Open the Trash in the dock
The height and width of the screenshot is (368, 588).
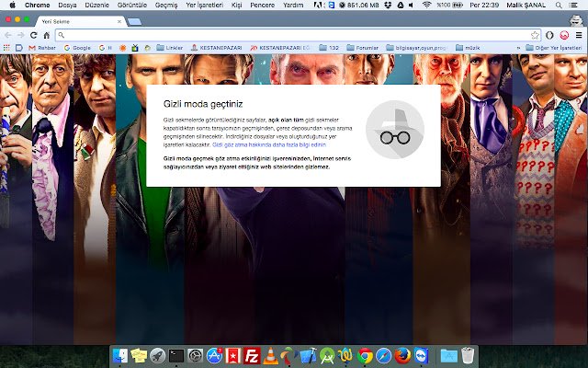468,356
